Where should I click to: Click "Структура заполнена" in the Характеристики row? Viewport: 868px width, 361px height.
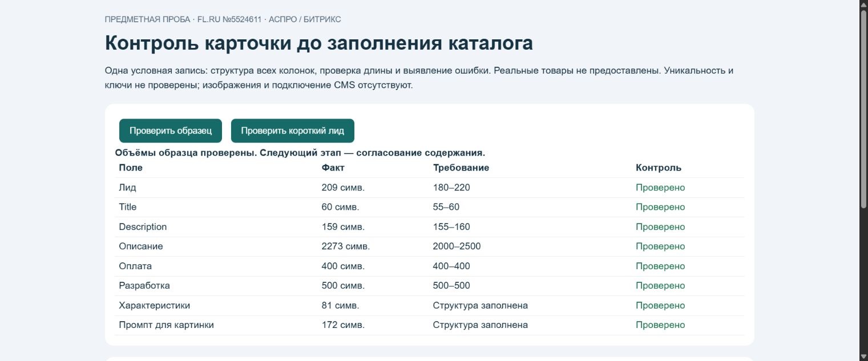pyautogui.click(x=481, y=306)
